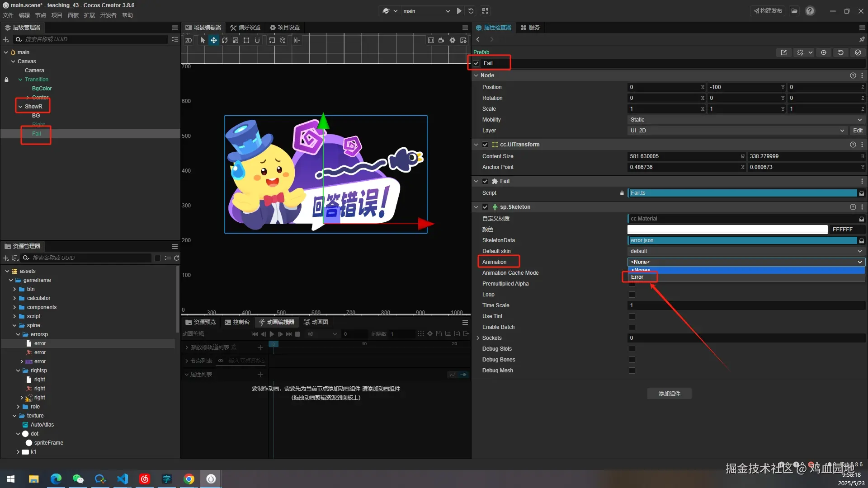Image resolution: width=868 pixels, height=488 pixels.
Task: Click the 2D view mode button
Action: [x=189, y=40]
